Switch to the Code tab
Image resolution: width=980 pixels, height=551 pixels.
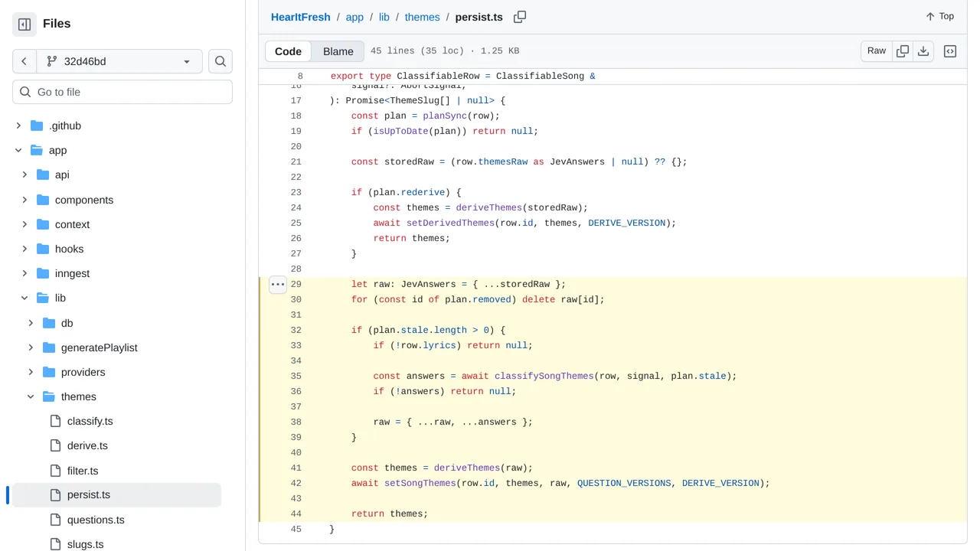click(x=288, y=51)
